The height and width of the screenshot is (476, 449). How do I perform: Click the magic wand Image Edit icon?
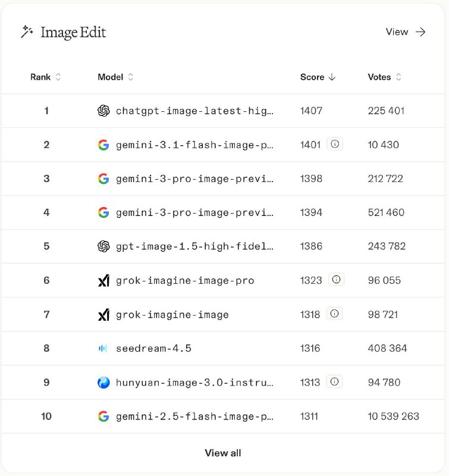coord(27,32)
